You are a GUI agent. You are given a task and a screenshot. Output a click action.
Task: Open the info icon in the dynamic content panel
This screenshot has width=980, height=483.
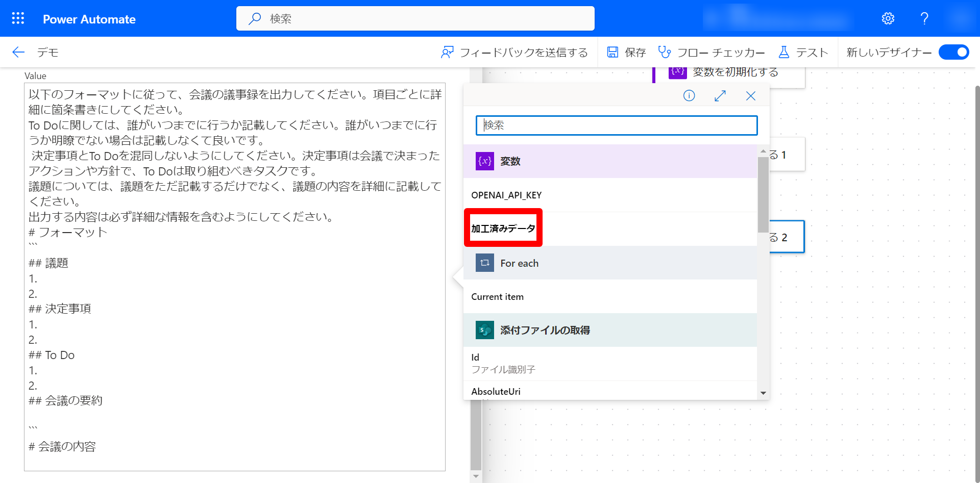(689, 95)
